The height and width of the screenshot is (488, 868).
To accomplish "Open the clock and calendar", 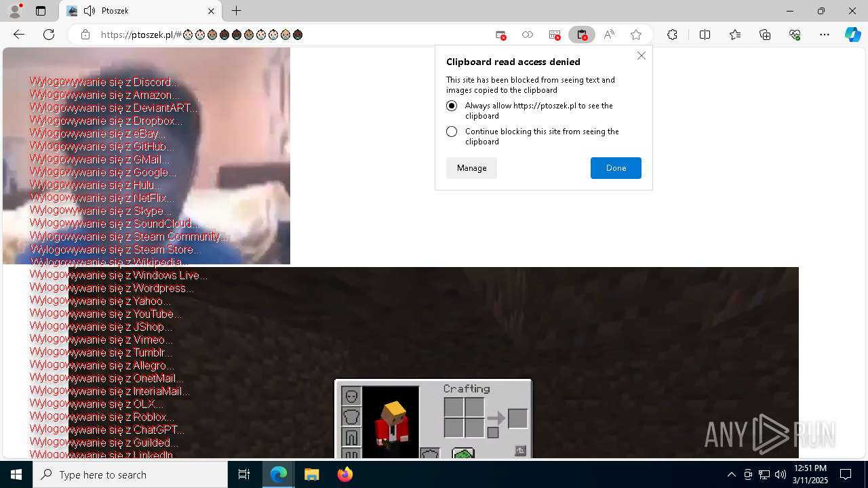I will [x=810, y=474].
